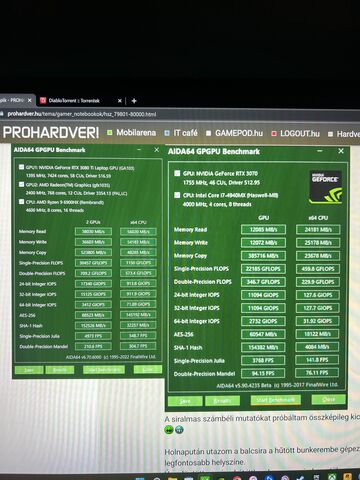Viewport: 360px width, 480px height.
Task: Select GPU 24-bit Integer IOPS value 11094 GIOPS
Action: (263, 295)
